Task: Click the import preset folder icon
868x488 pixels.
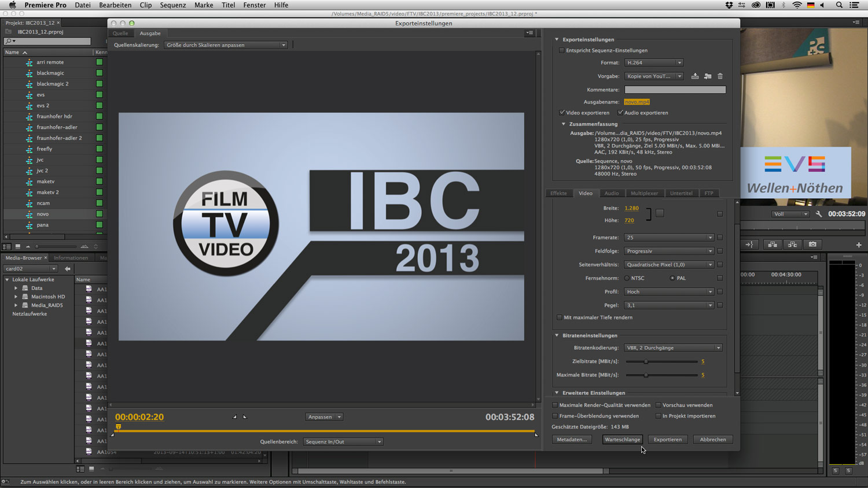Action: point(708,76)
